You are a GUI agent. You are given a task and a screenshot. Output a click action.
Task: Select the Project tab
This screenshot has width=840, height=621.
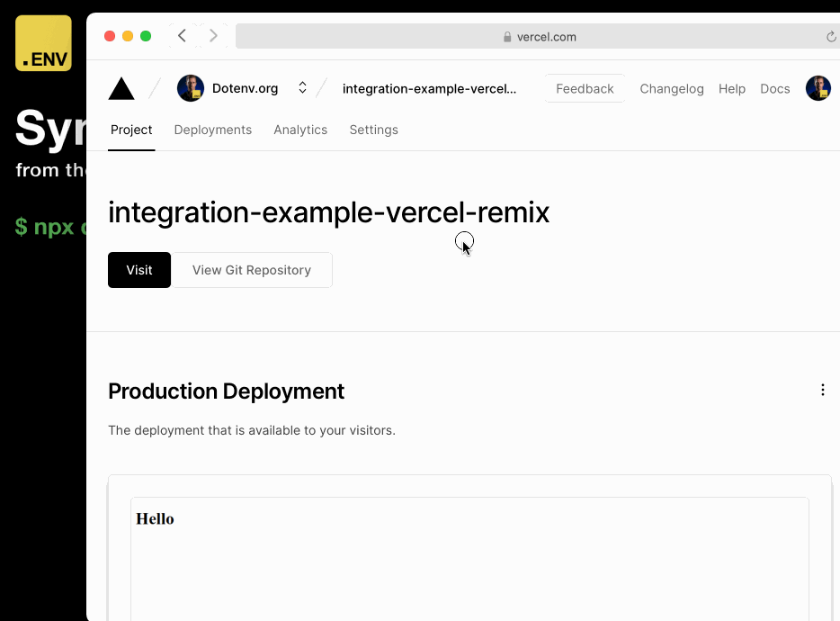[x=131, y=130]
